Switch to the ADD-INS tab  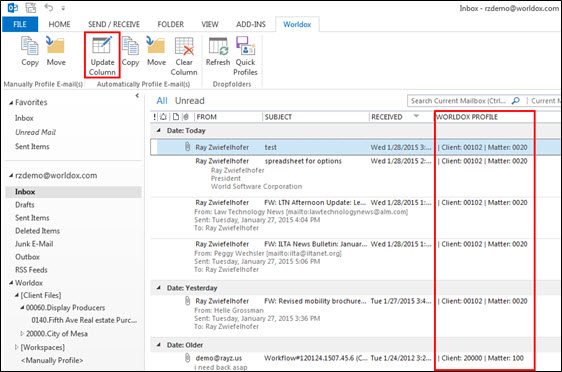point(251,24)
